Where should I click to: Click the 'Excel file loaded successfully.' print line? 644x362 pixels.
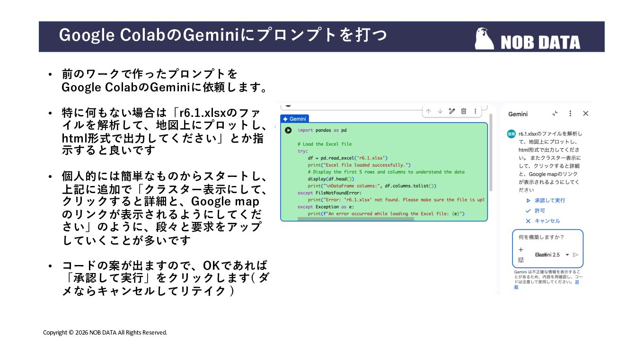(x=359, y=165)
